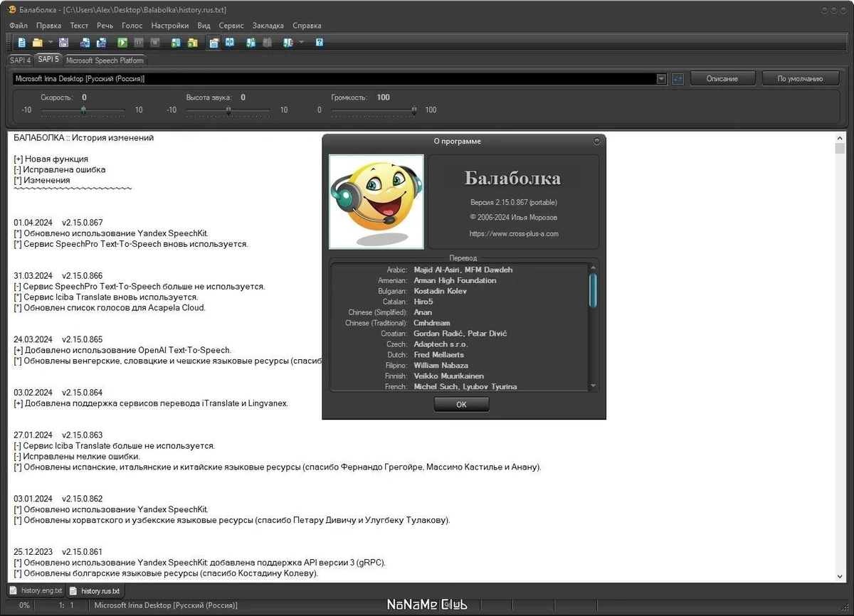Viewport: 854px width, 616px height.
Task: Click the greyed-out book icon
Action: pyautogui.click(x=266, y=43)
